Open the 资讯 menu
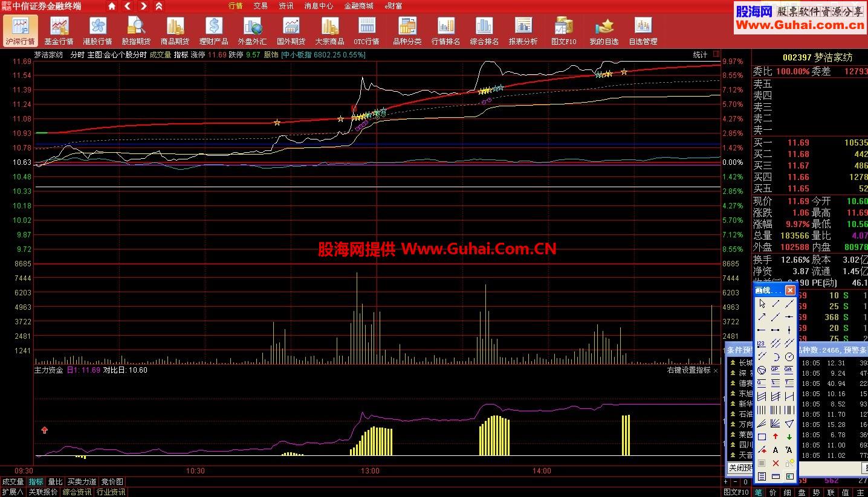The width and height of the screenshot is (868, 497). (x=286, y=6)
